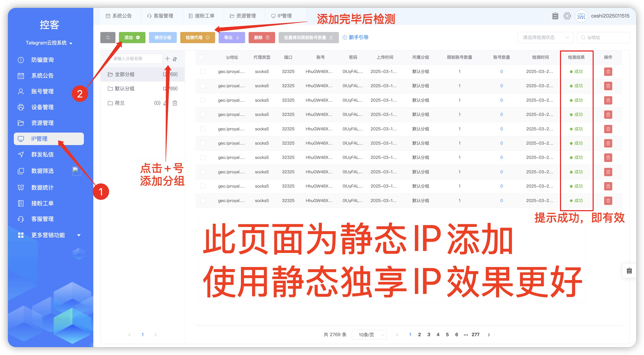The width and height of the screenshot is (644, 355).
Task: Go to page 3 in pagination
Action: [x=428, y=335]
